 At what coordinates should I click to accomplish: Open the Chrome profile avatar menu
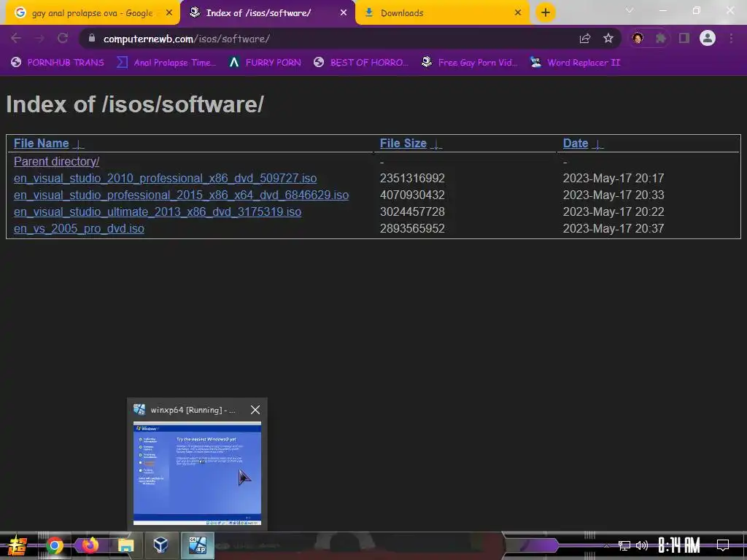click(x=708, y=38)
